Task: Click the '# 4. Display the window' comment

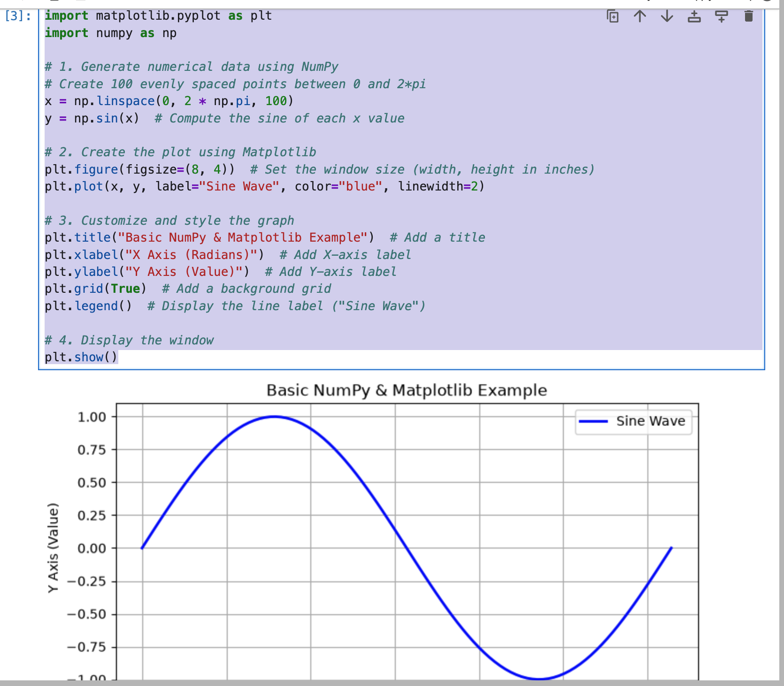Action: [129, 340]
